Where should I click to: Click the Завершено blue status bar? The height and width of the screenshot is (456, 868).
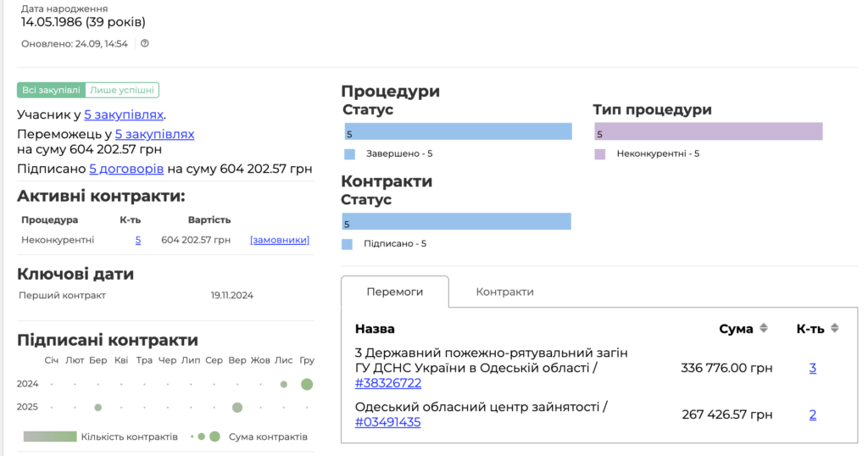(x=458, y=131)
